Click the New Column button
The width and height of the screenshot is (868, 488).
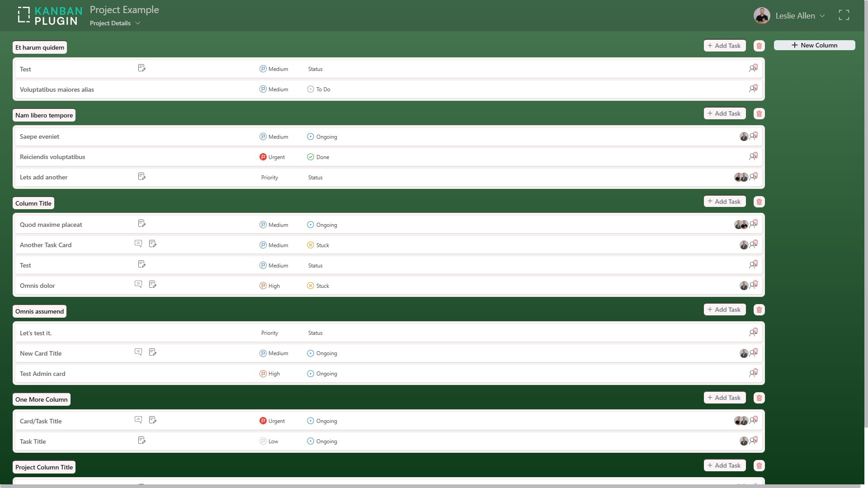click(x=815, y=45)
